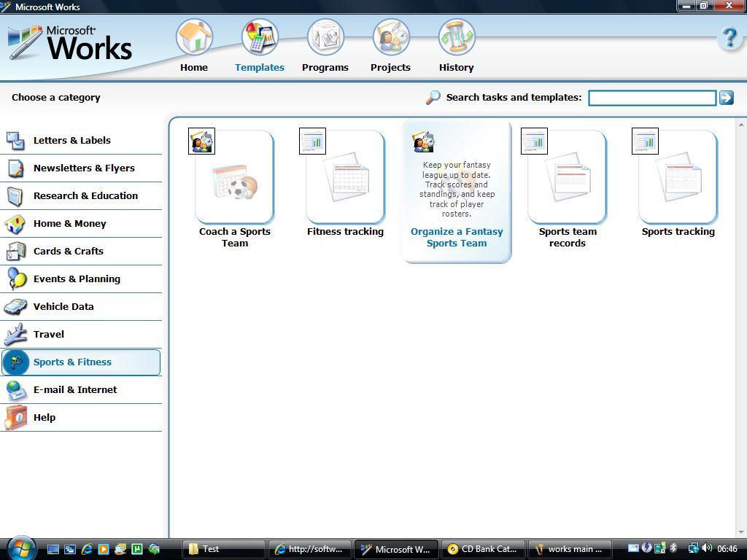Click the History tab label
The image size is (747, 560).
pos(457,67)
